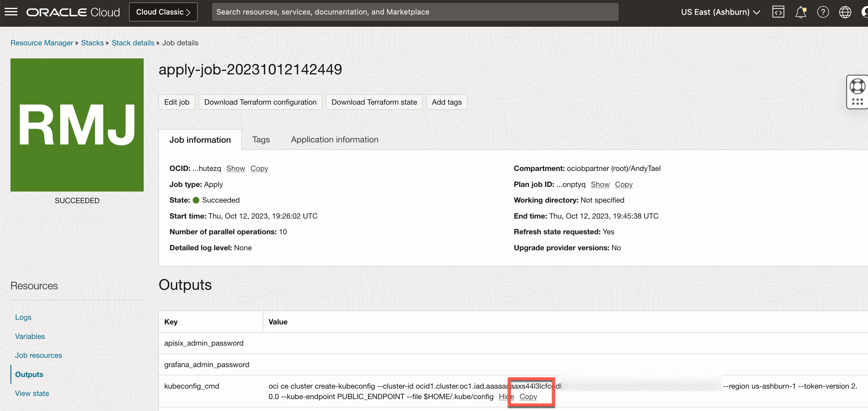This screenshot has height=411, width=868.
Task: Copy the kubeconfig_cmd output value
Action: [528, 396]
